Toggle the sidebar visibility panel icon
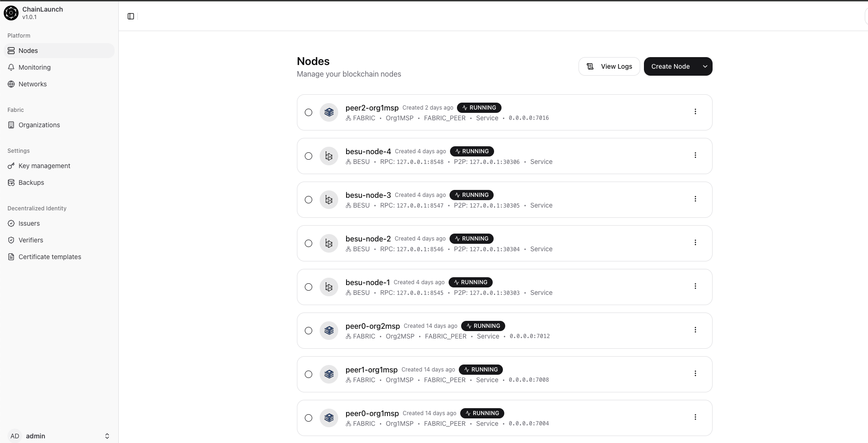The height and width of the screenshot is (443, 868). coord(130,16)
